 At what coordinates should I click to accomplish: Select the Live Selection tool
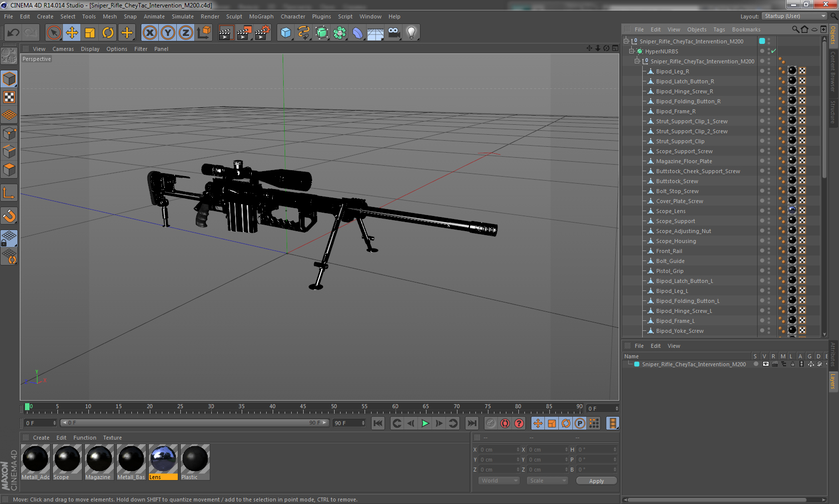(53, 33)
